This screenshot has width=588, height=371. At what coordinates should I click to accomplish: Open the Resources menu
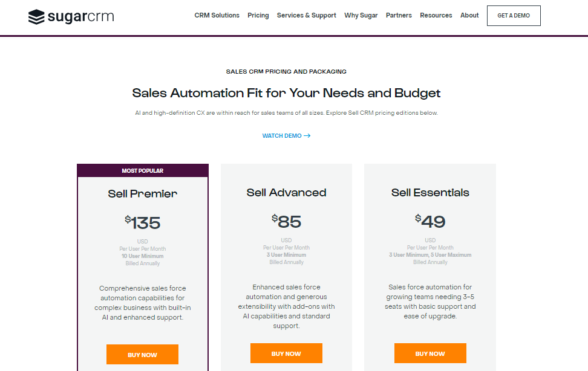(x=436, y=15)
